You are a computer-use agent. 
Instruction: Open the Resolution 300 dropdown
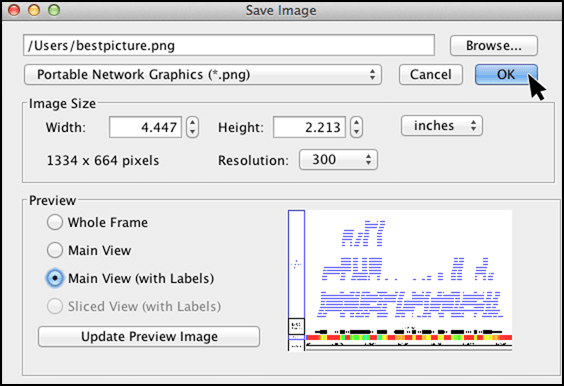(x=338, y=159)
